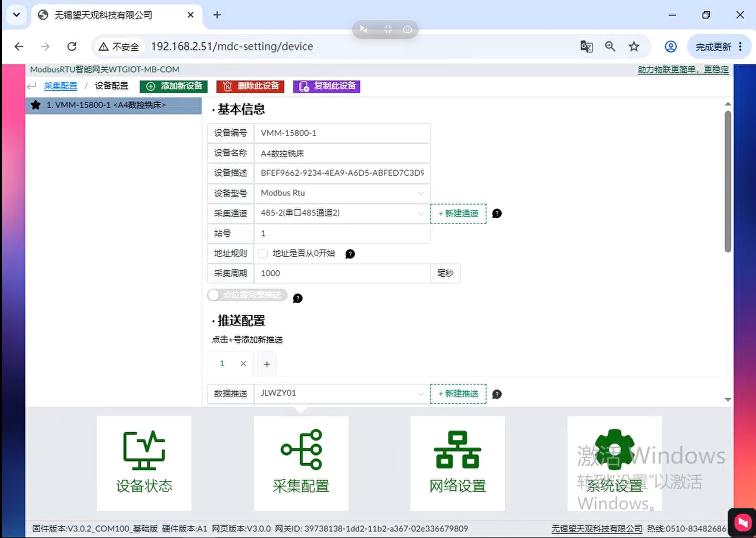Screen dimensions: 756x538
Task: Click the 添加新设备 button
Action: 174,86
